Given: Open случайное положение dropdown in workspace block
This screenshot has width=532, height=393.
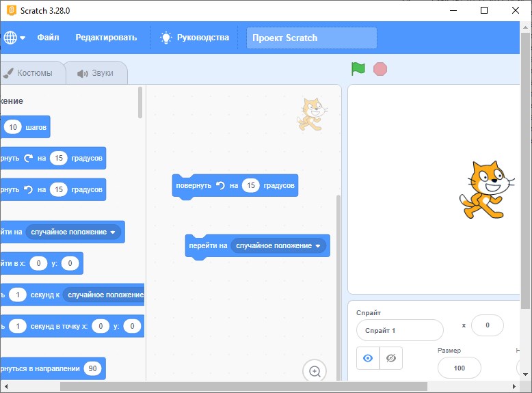Looking at the screenshot, I should (278, 245).
